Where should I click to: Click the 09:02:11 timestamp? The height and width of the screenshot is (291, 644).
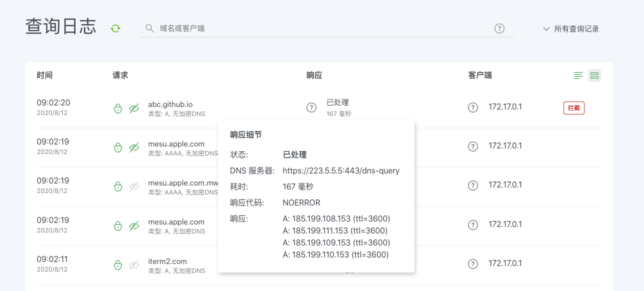tap(52, 259)
